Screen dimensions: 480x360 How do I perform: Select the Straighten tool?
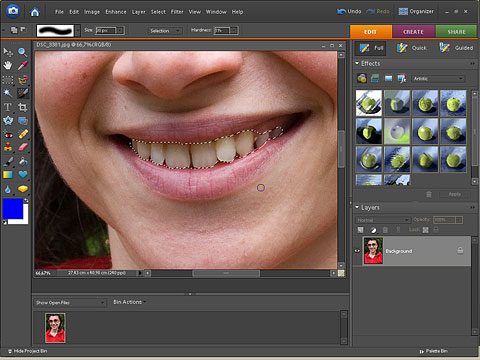(22, 120)
